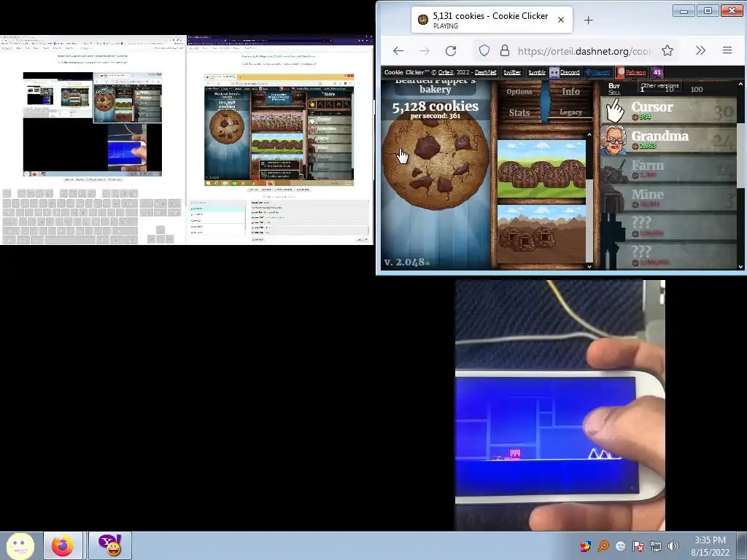This screenshot has width=747, height=560.
Task: Expand the Firefox toolbar overflow chevron
Action: coord(700,50)
